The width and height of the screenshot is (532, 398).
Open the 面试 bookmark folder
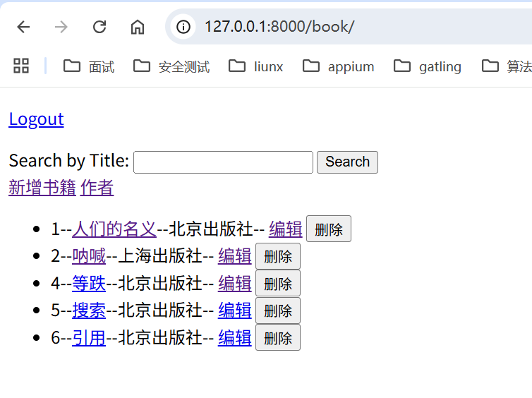89,66
